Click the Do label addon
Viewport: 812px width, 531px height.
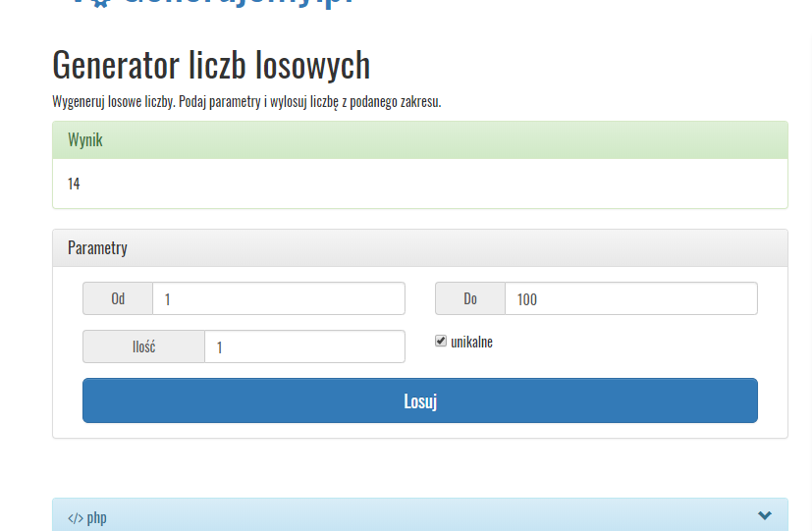click(x=470, y=298)
